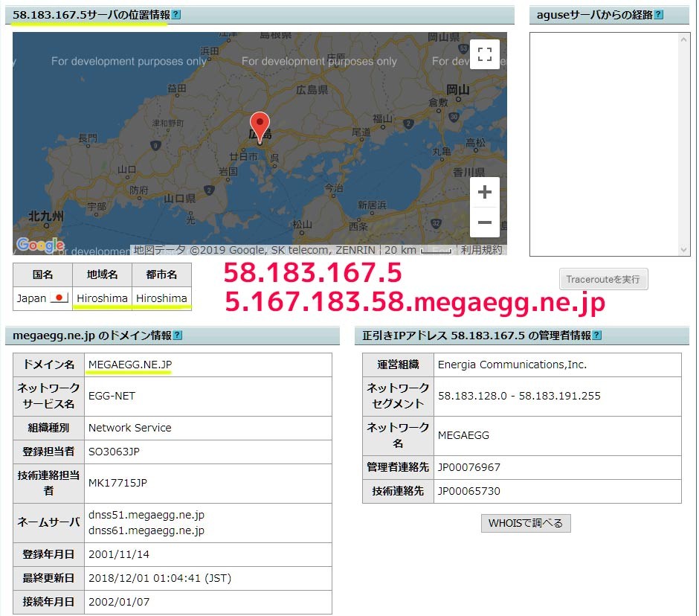Screen dimensions: 699x616
Task: Click the Google logo on the map
Action: tap(40, 245)
